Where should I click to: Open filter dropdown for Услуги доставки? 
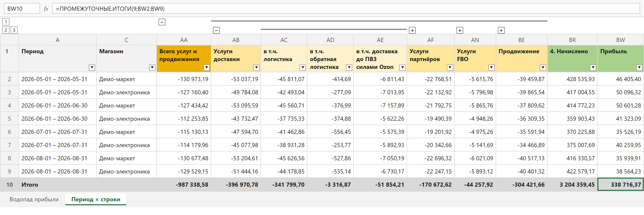coord(256,67)
